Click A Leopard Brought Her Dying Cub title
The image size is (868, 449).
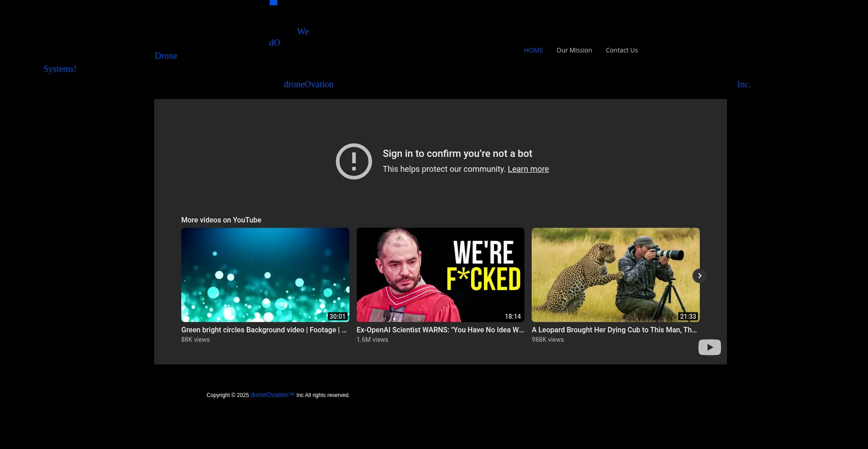click(x=614, y=330)
